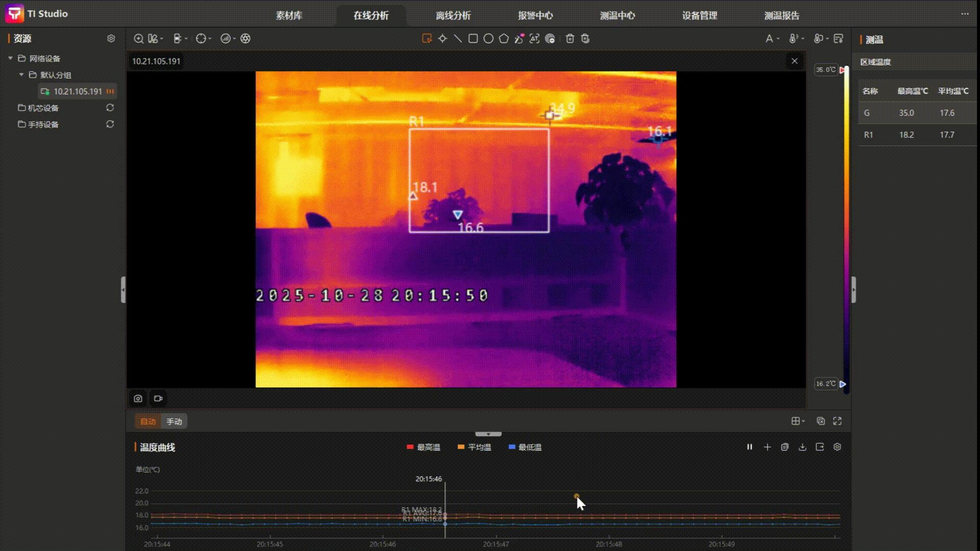The width and height of the screenshot is (980, 551).
Task: Open the window layout grid dropdown
Action: (798, 421)
